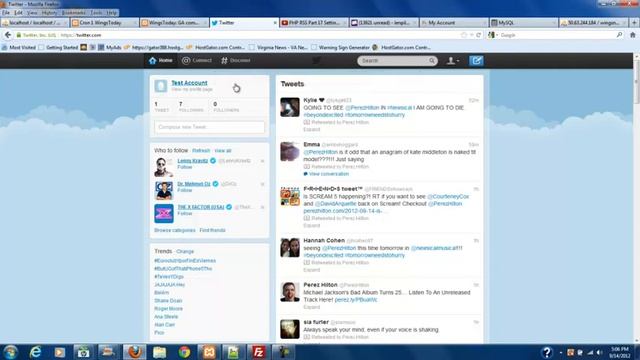Click the bookmark star in address bar
The width and height of the screenshot is (640, 360).
(464, 35)
